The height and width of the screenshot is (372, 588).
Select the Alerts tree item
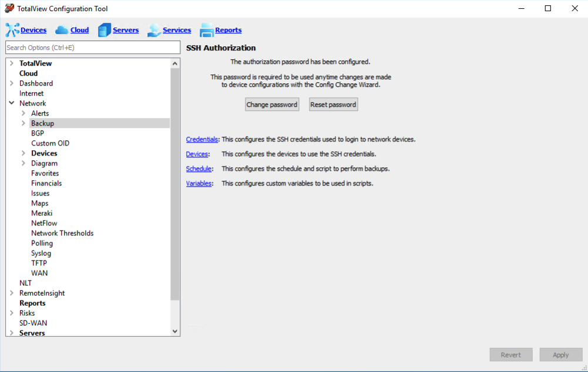(x=40, y=113)
